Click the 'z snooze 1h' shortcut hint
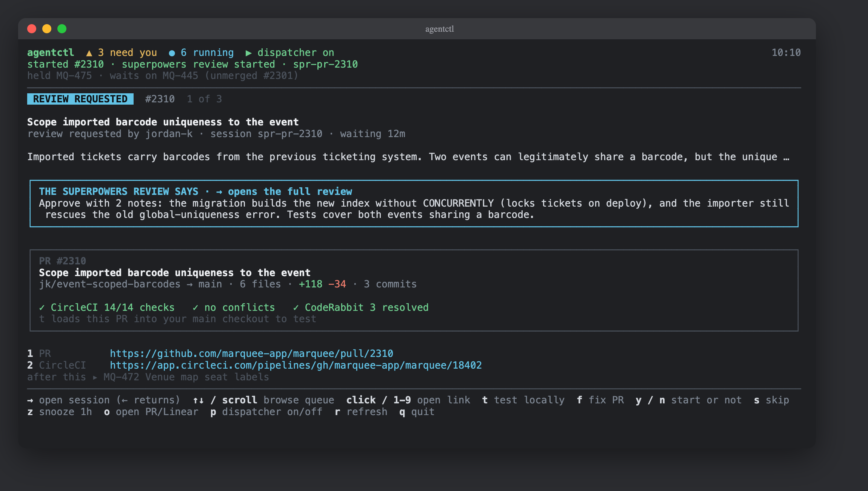The image size is (868, 491). coord(60,412)
